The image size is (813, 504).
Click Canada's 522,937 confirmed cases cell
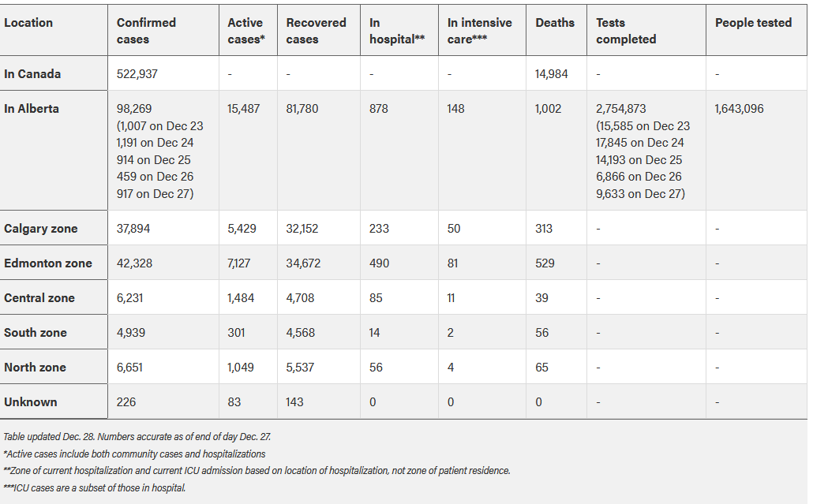point(137,73)
